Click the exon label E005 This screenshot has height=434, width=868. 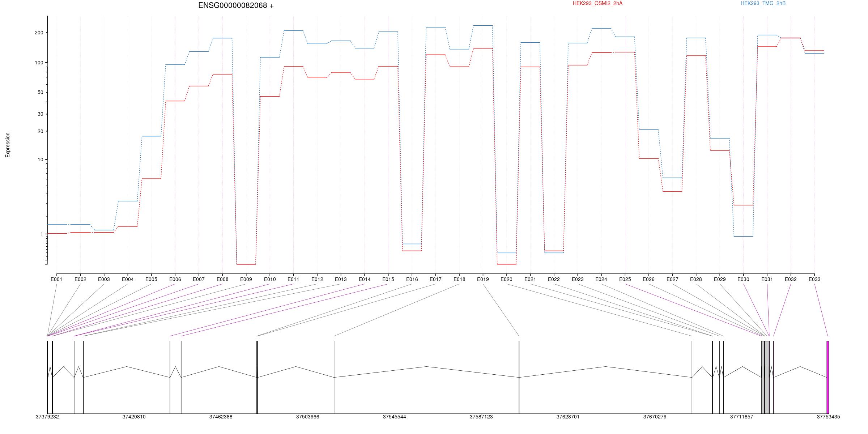pos(151,279)
